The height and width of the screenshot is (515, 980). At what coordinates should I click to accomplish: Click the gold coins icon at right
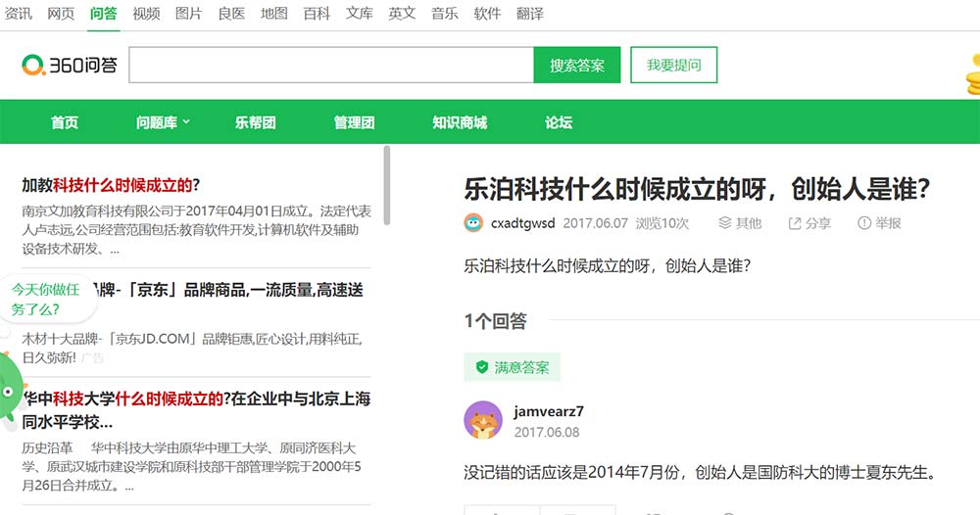click(x=972, y=73)
